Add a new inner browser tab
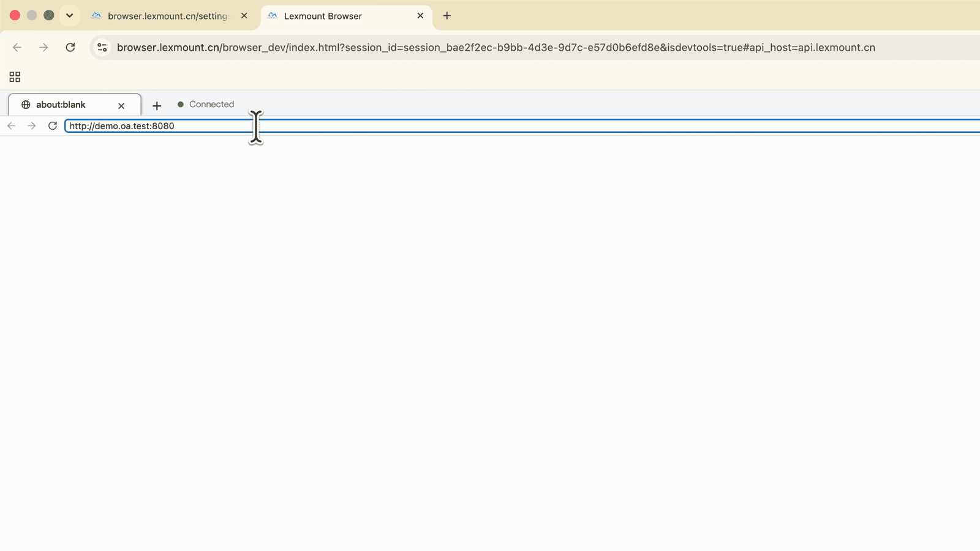This screenshot has height=551, width=980. 157,105
